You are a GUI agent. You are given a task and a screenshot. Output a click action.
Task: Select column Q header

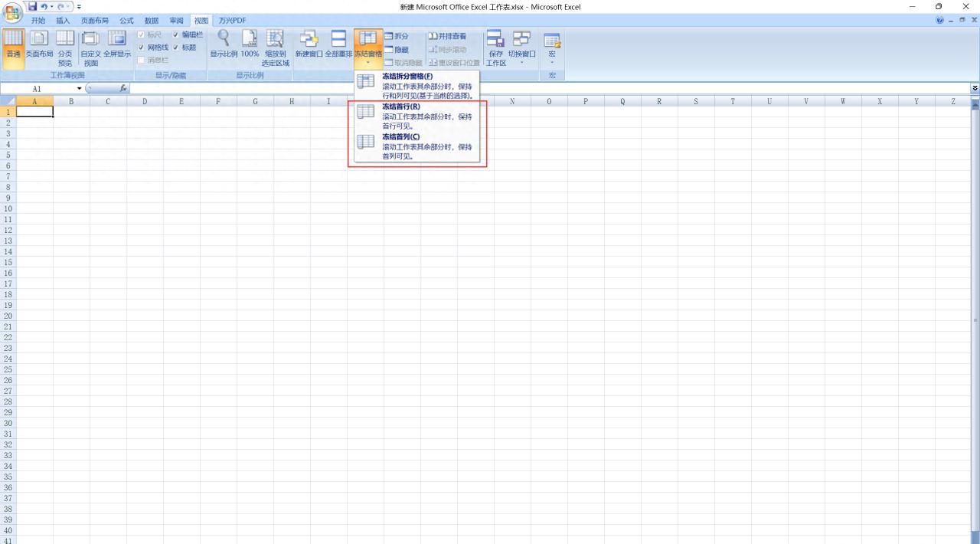(x=622, y=101)
